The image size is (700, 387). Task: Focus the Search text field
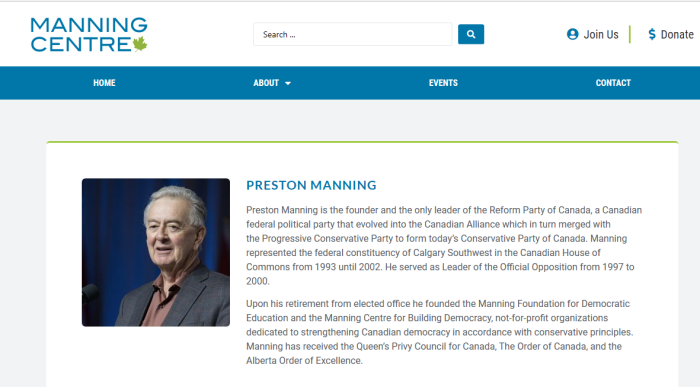click(x=353, y=34)
